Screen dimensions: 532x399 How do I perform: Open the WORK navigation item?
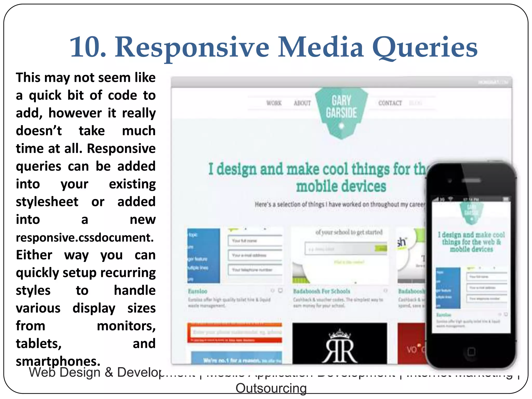[274, 103]
